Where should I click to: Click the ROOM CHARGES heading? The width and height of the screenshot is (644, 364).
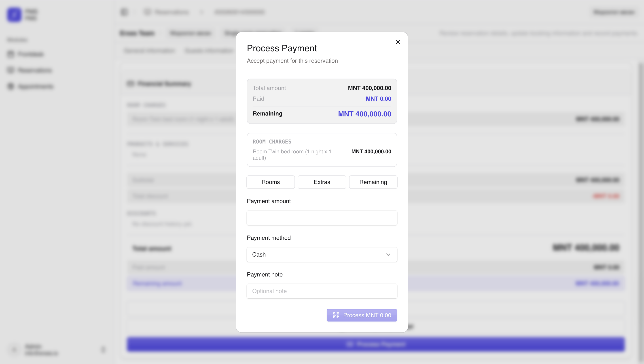pos(272,142)
